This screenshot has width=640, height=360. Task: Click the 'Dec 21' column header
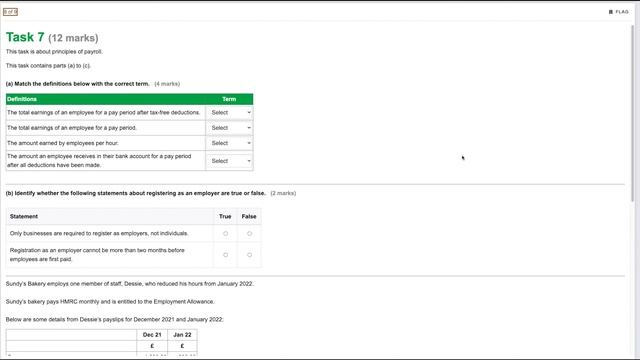point(152,335)
